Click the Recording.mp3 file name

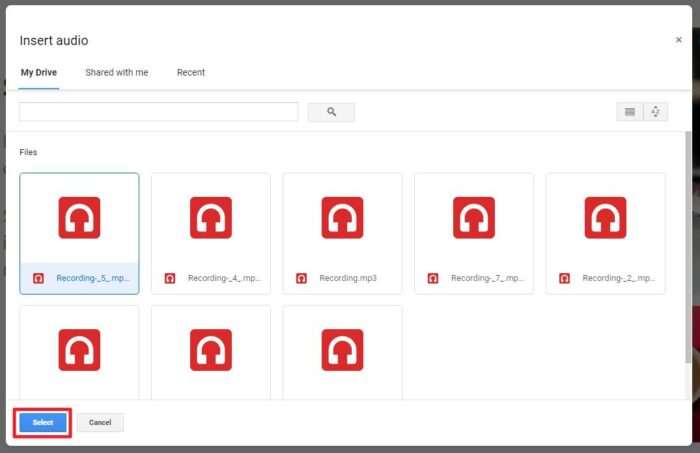(348, 278)
